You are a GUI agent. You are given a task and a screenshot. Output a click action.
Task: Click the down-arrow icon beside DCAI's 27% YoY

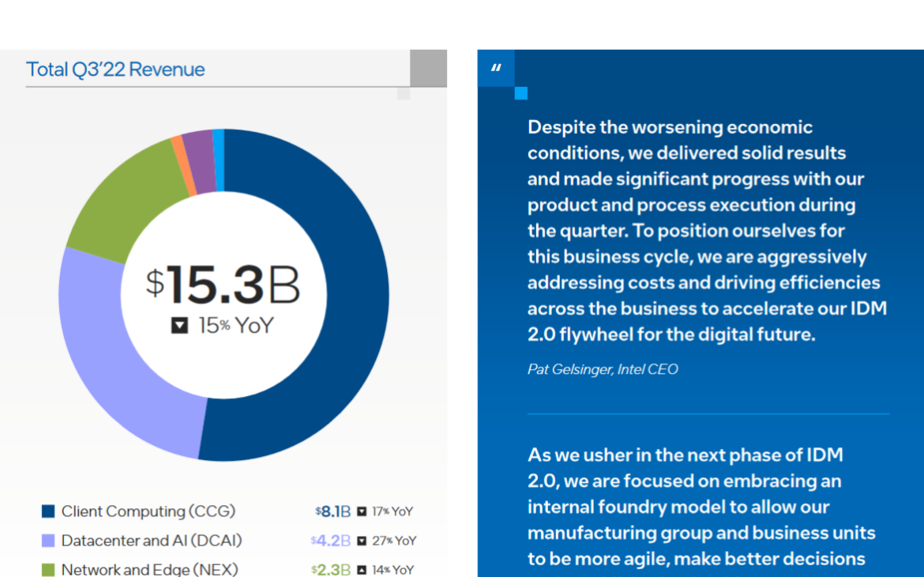coord(362,541)
